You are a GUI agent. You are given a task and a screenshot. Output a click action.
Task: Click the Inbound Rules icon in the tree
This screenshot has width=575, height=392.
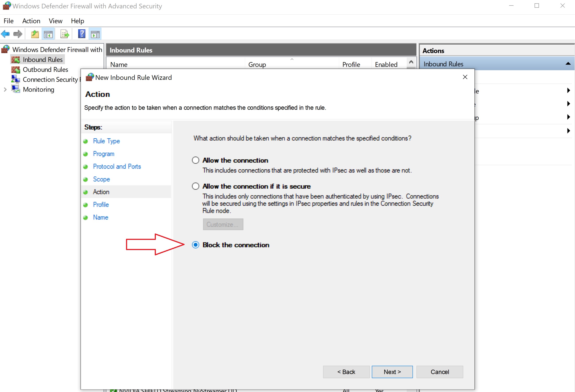pos(16,60)
